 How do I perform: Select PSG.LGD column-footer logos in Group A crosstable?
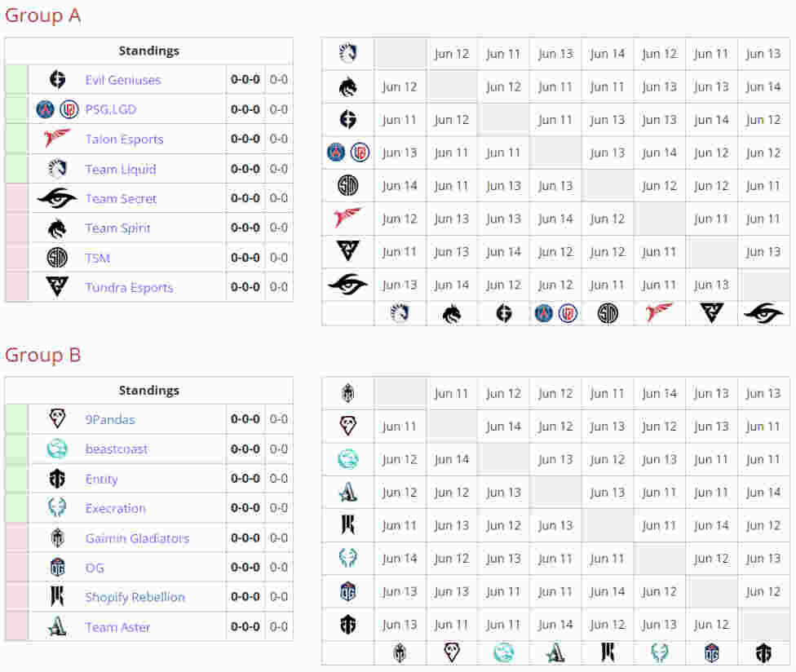(555, 313)
